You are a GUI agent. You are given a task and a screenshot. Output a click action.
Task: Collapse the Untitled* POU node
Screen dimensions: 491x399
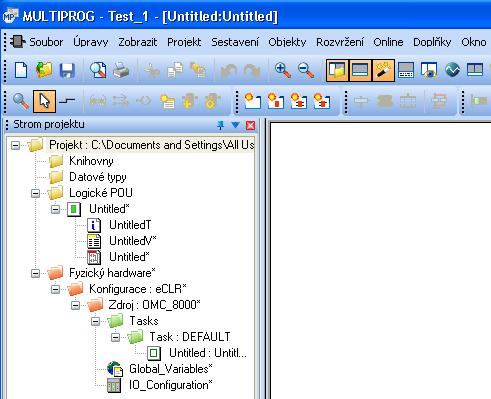[55, 209]
